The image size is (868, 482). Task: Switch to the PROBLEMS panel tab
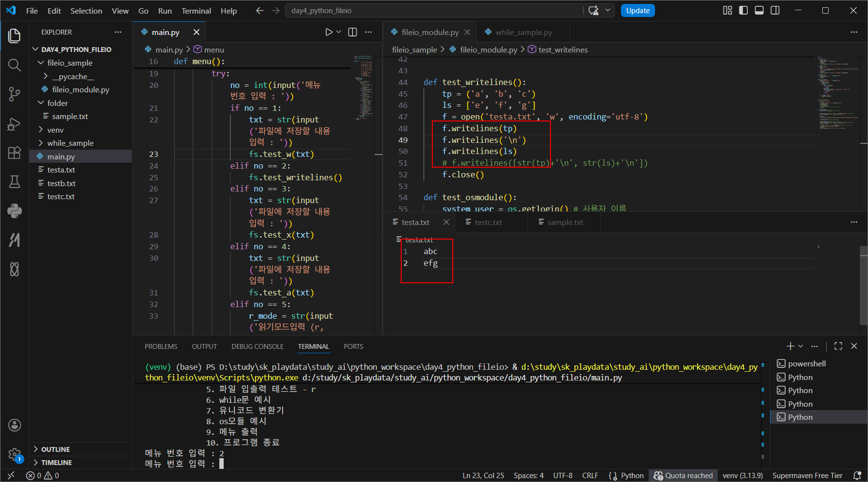(x=161, y=346)
